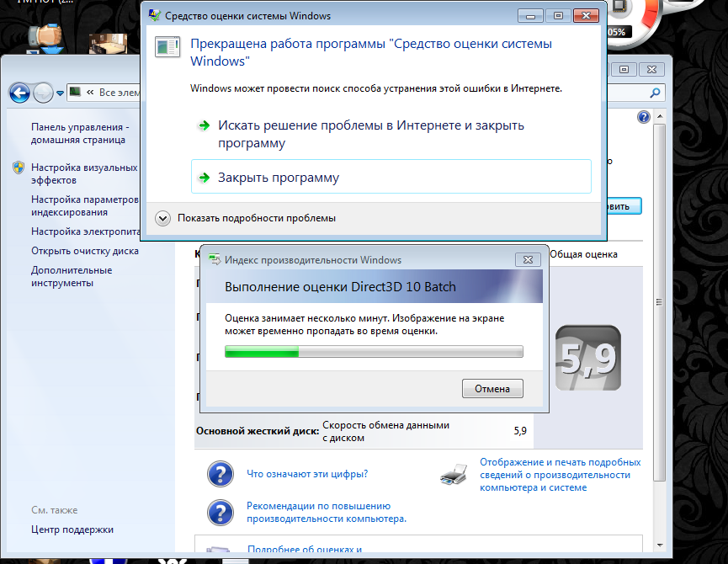Click the handshake desktop icon
The height and width of the screenshot is (564, 728).
click(x=45, y=38)
